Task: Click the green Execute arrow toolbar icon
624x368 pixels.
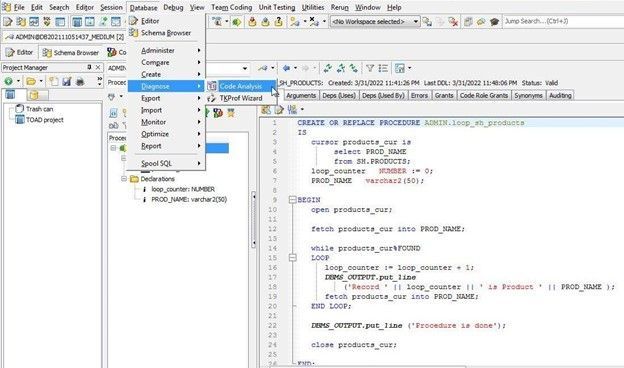Action: point(237,21)
